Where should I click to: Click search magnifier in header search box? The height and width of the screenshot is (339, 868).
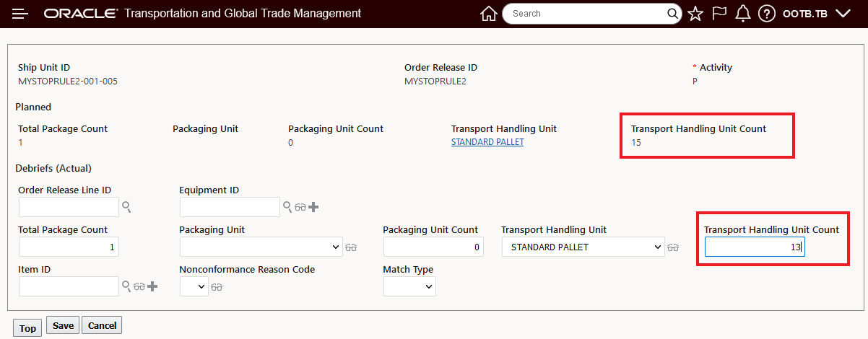click(672, 14)
